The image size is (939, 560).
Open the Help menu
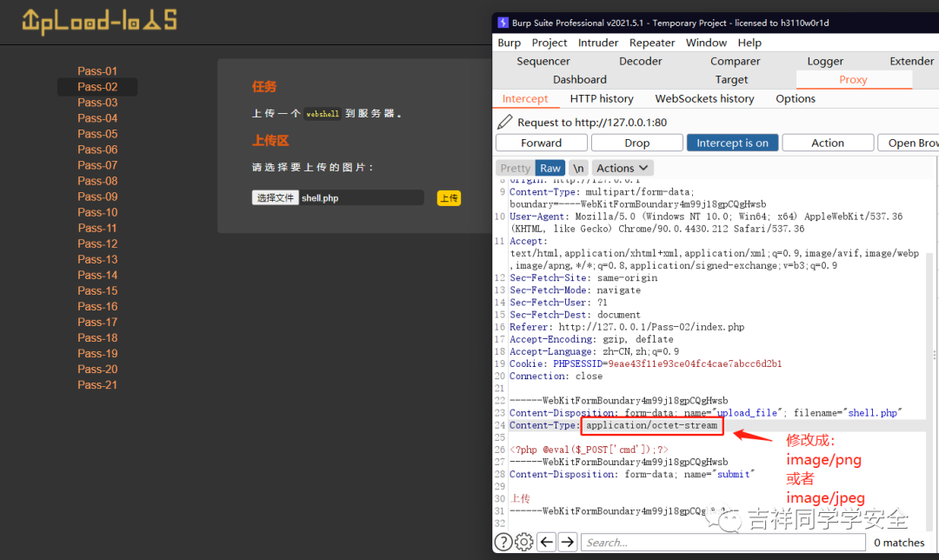click(749, 43)
